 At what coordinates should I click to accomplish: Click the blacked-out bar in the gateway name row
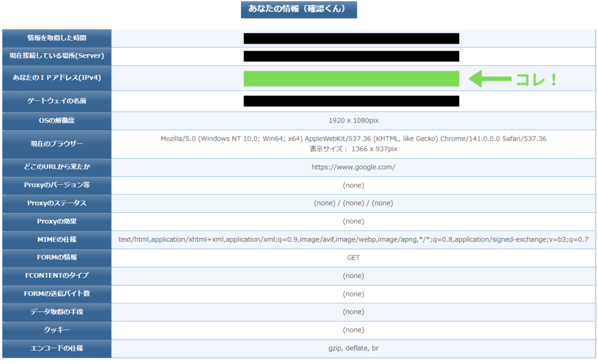351,101
